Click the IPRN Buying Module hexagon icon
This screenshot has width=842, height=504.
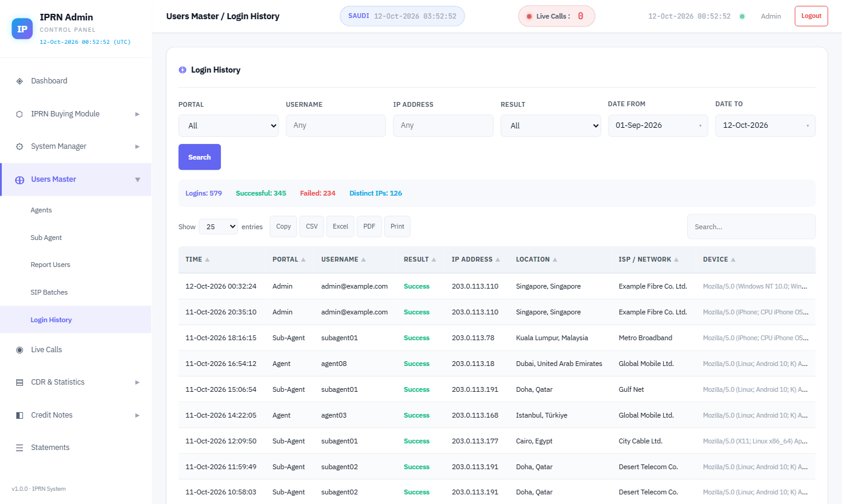[19, 114]
